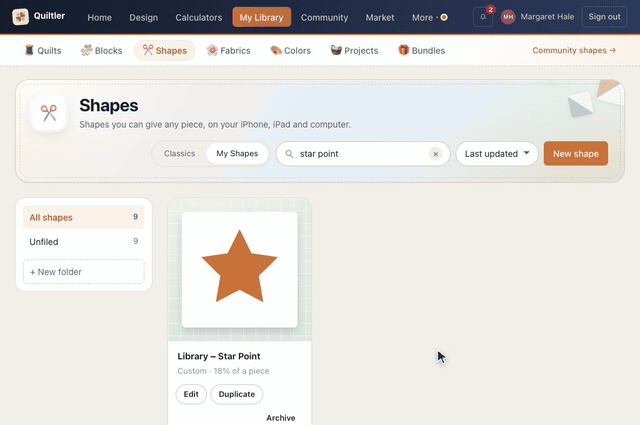Create a New shape
This screenshot has width=640, height=425.
pos(576,154)
